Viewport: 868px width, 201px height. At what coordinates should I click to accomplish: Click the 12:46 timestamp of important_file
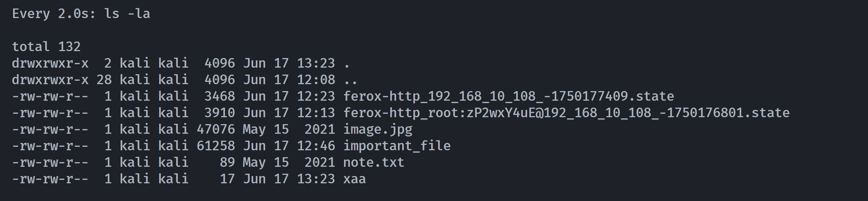point(316,146)
